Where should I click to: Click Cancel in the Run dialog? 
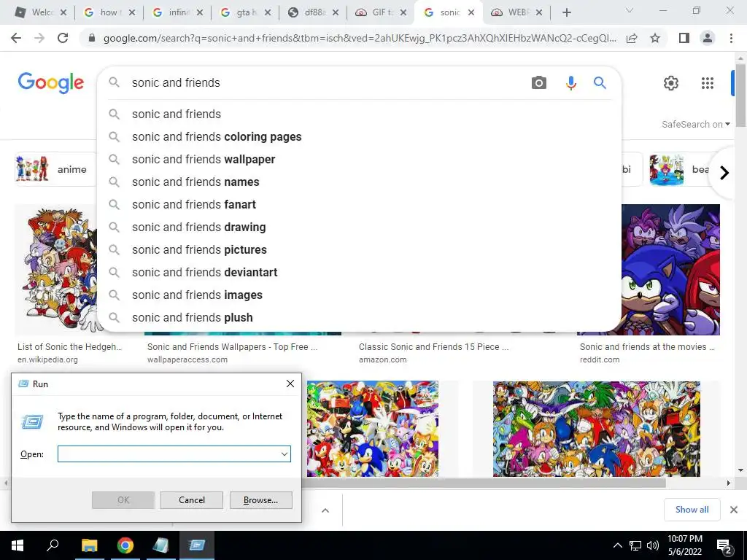point(192,500)
